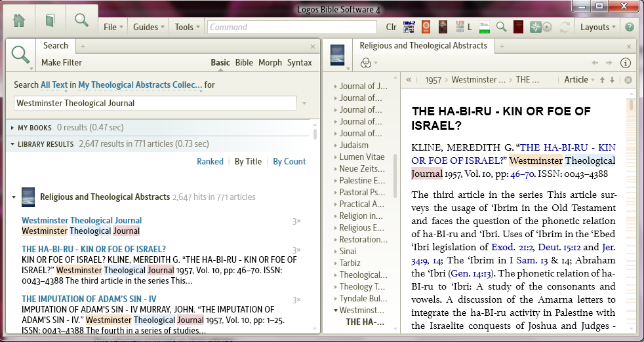The width and height of the screenshot is (644, 342).
Task: Add new tab beside Abstracts tab
Action: (502, 47)
